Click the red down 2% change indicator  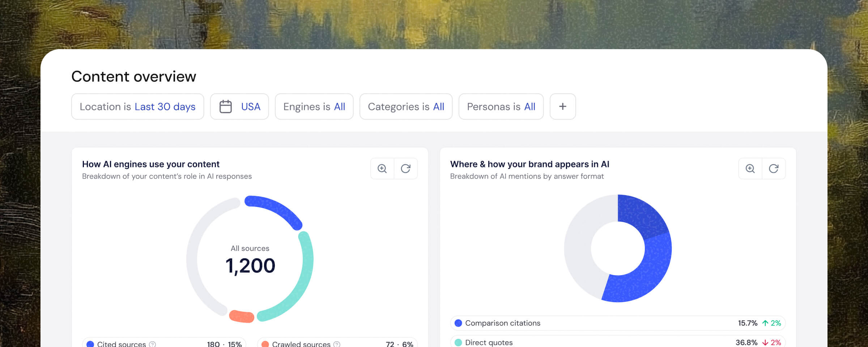click(x=772, y=343)
